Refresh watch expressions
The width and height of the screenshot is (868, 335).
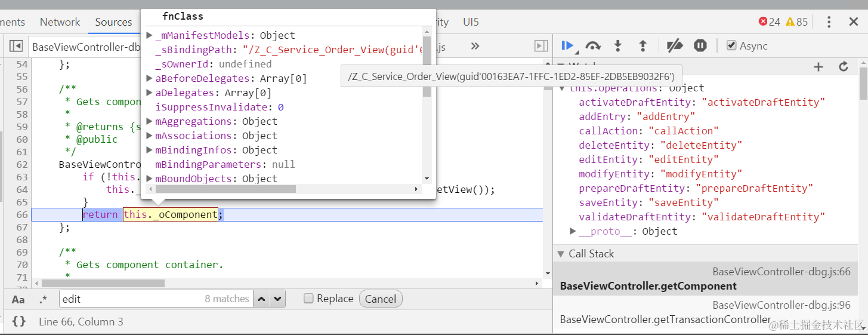point(844,67)
